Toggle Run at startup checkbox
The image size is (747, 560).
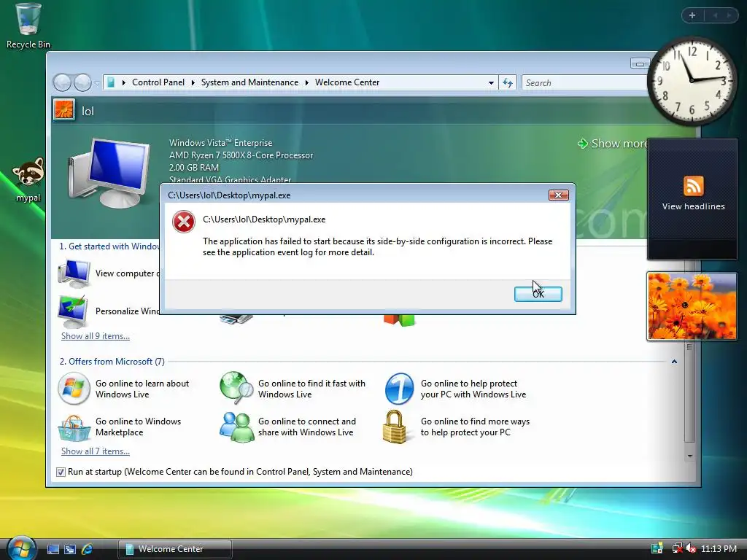(x=61, y=472)
